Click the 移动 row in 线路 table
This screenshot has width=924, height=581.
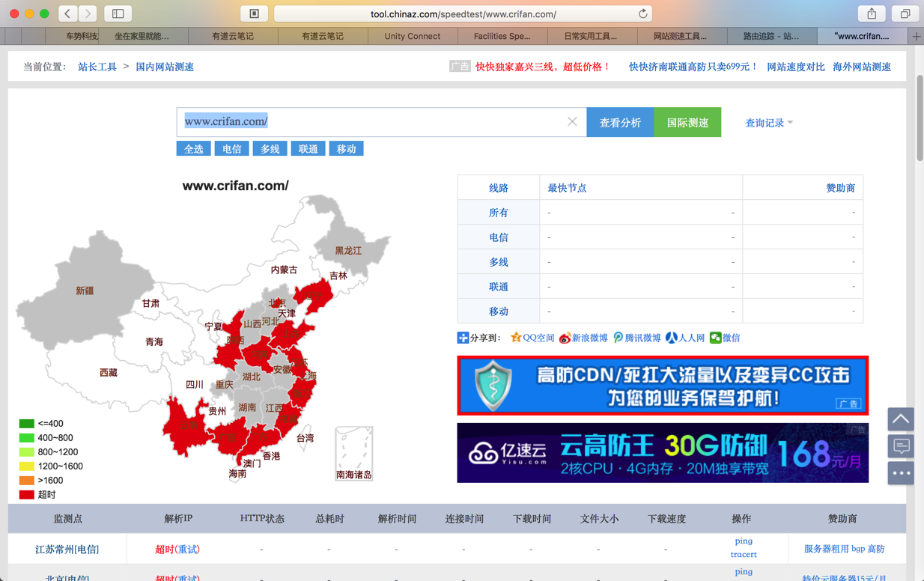660,311
